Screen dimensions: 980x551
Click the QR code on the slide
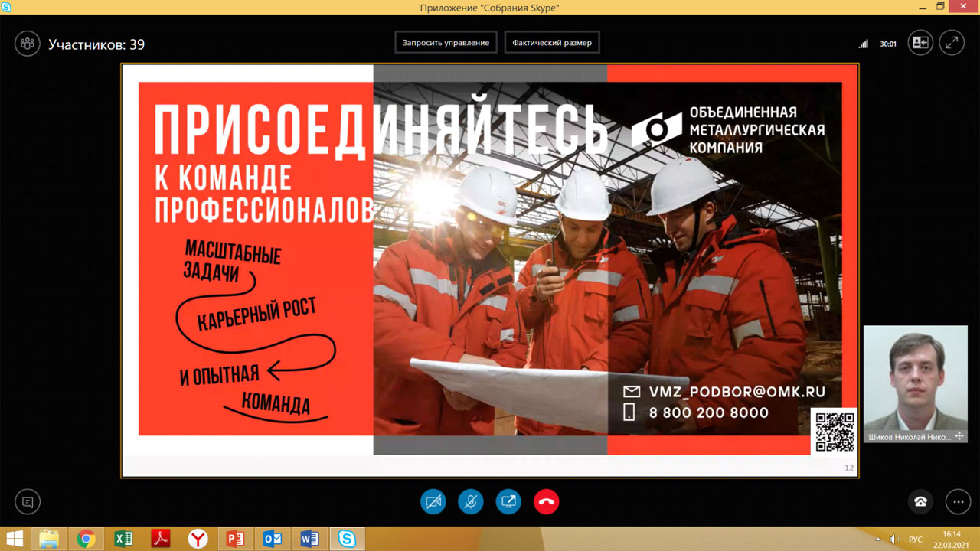834,432
